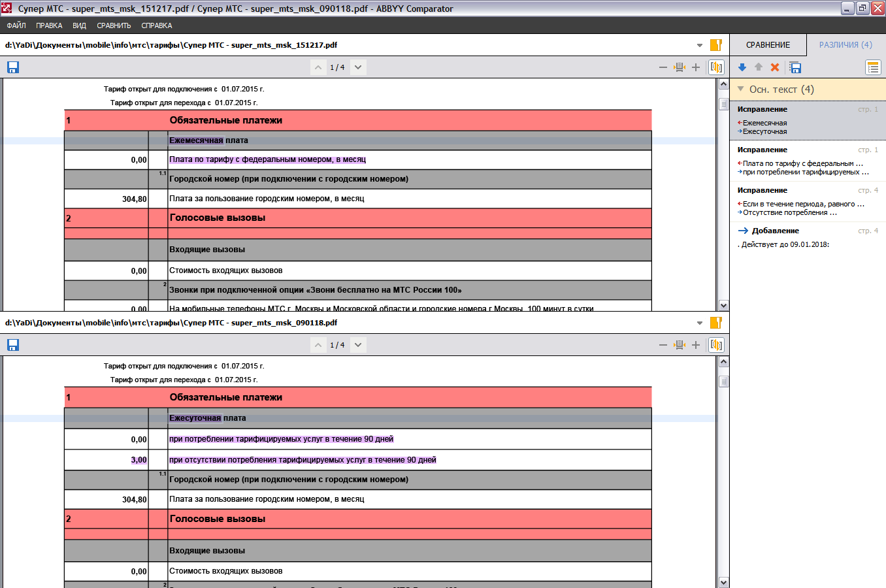Click highlighted value 3,00 in bottom document

pos(139,460)
